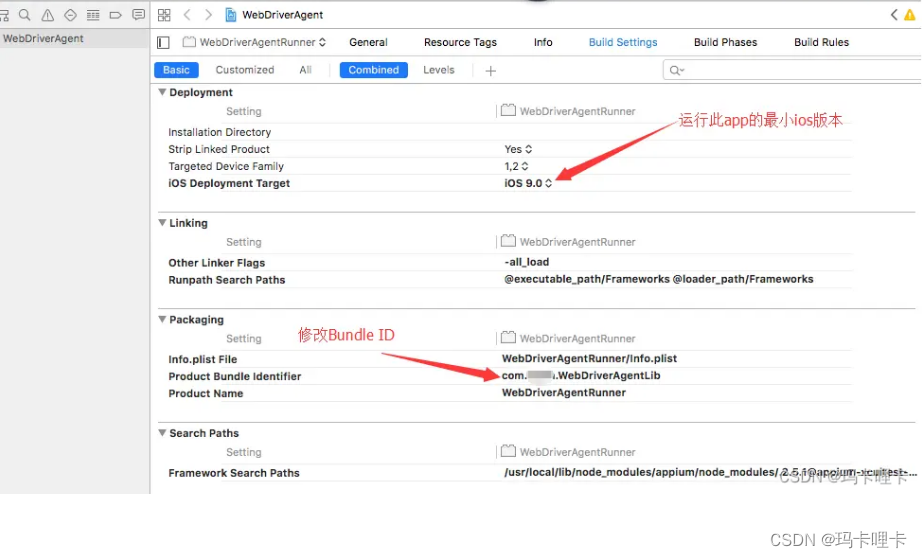Select the Strip Linked Product setting
This screenshot has height=558, width=922.
219,149
